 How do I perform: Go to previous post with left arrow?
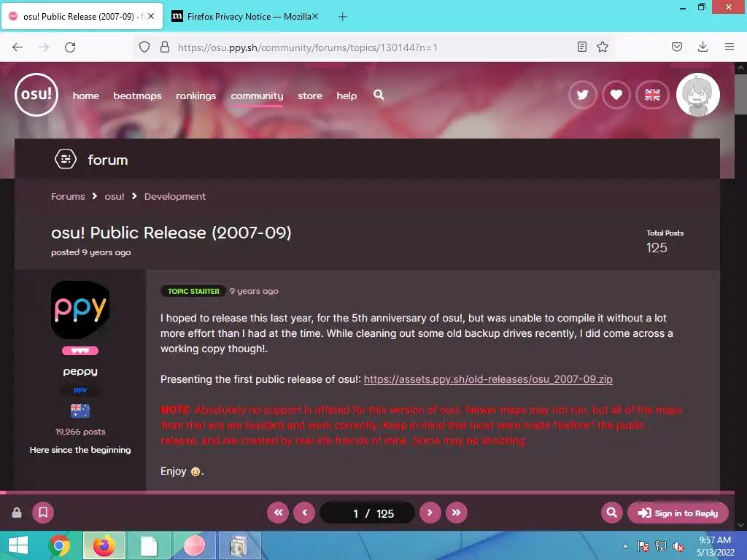coord(304,513)
